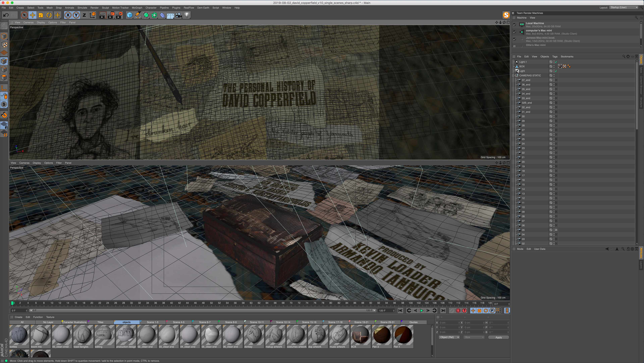Add a Cube primitive object

pyautogui.click(x=129, y=15)
